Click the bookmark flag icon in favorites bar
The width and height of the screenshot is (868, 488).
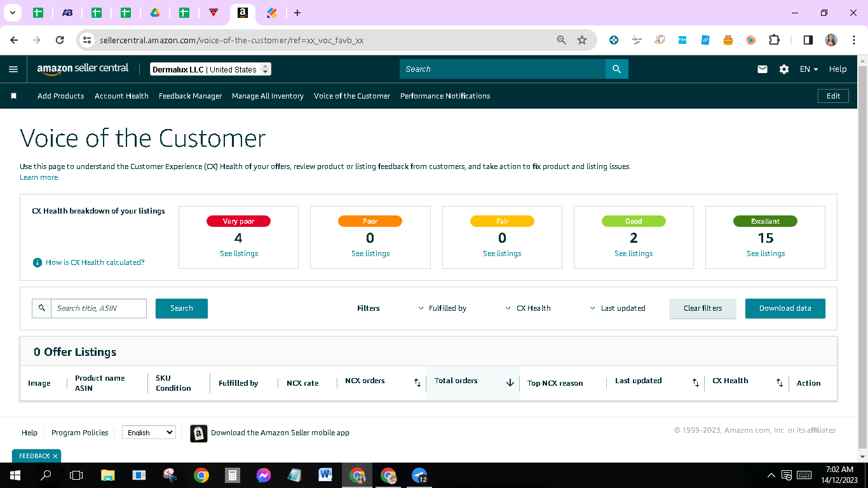[x=13, y=96]
